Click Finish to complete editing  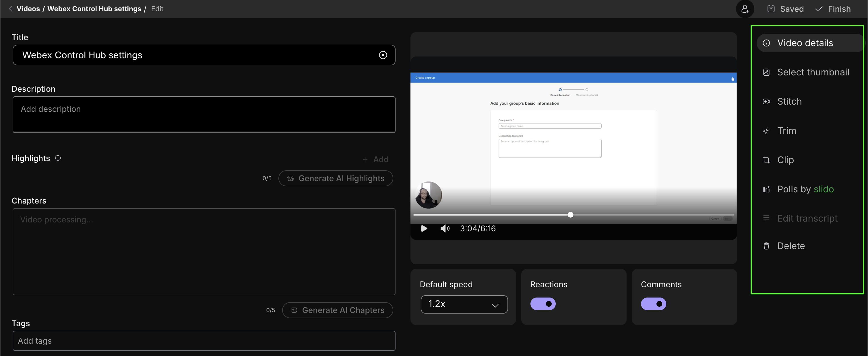pos(833,9)
